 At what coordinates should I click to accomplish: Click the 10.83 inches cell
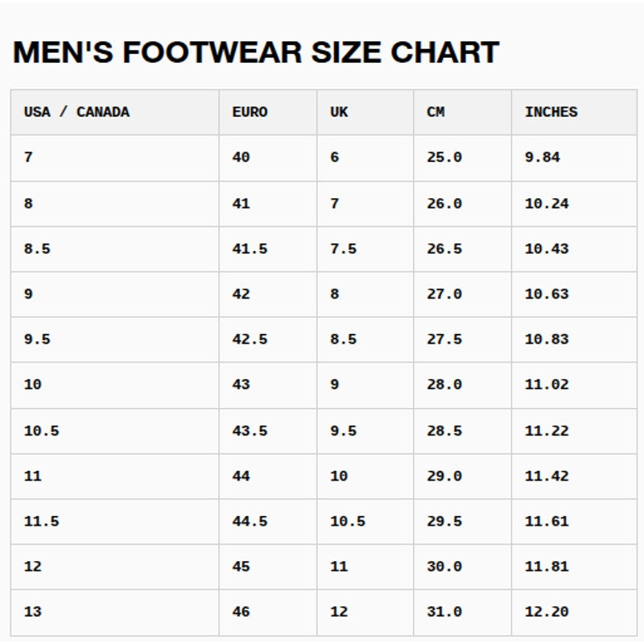574,340
